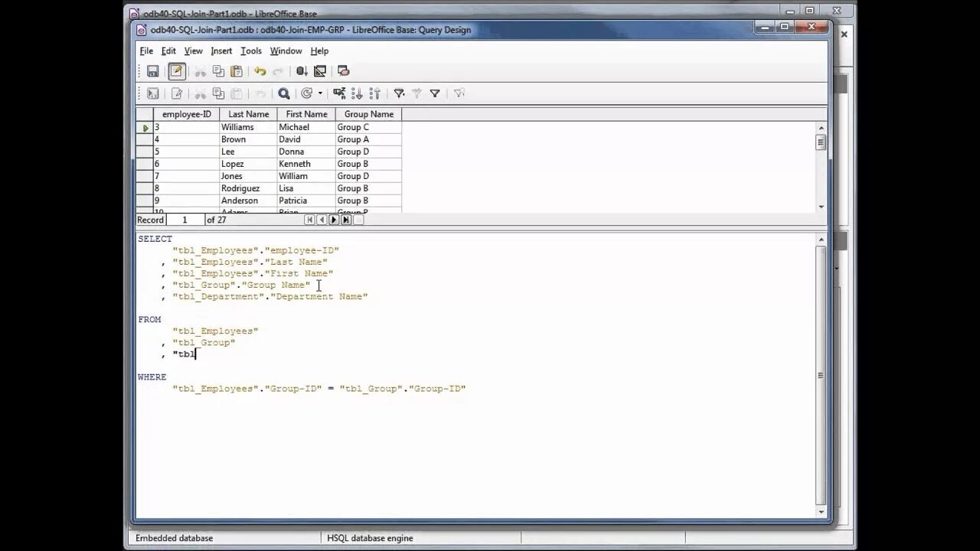Open the Edit menu
This screenshot has height=551, width=980.
(x=168, y=51)
